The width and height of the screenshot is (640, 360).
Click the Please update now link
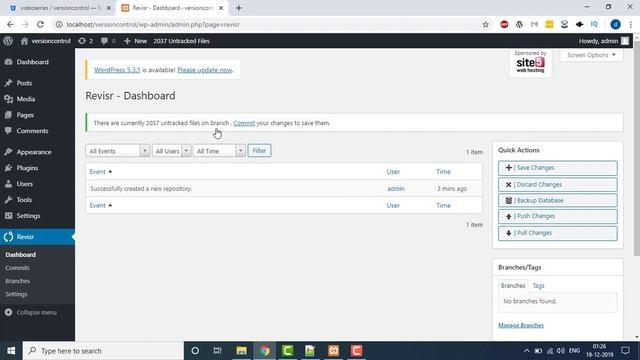click(x=204, y=70)
